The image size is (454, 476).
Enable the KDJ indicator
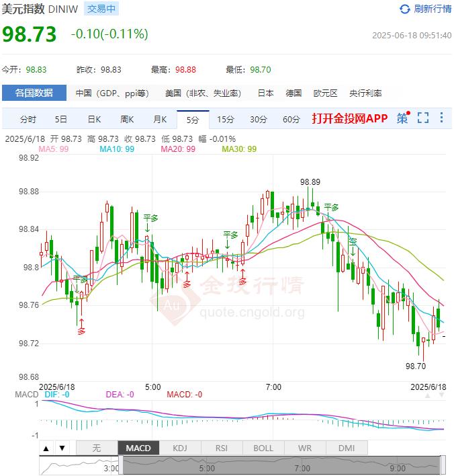point(180,448)
